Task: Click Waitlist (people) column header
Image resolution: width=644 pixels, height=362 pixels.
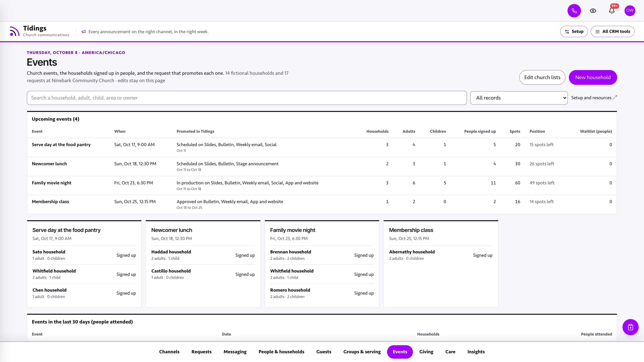Action: coord(596,131)
